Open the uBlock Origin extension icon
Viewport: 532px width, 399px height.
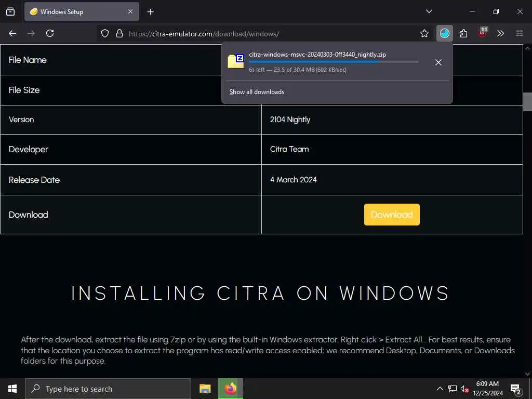pos(483,33)
